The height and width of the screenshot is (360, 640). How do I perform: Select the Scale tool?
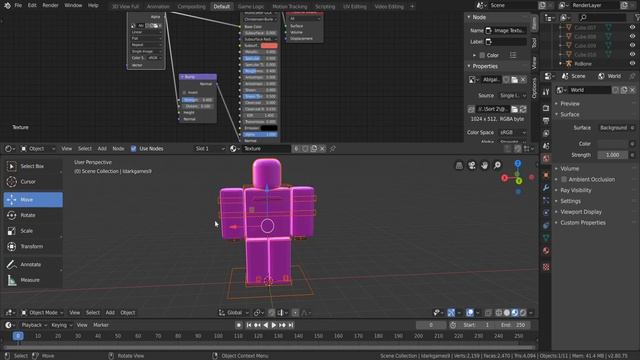click(33, 231)
